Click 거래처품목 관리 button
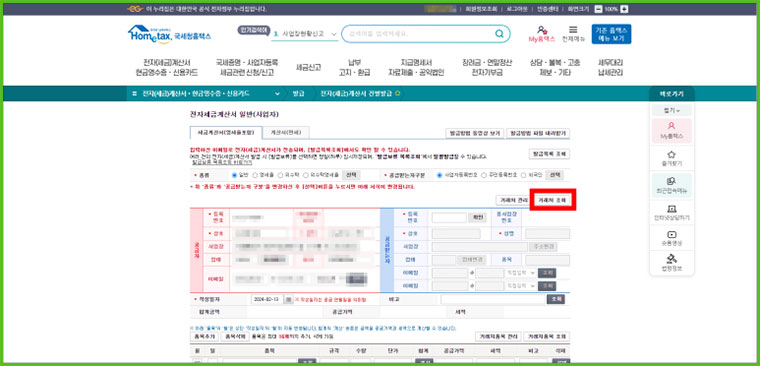This screenshot has height=366, width=760. coord(498,336)
